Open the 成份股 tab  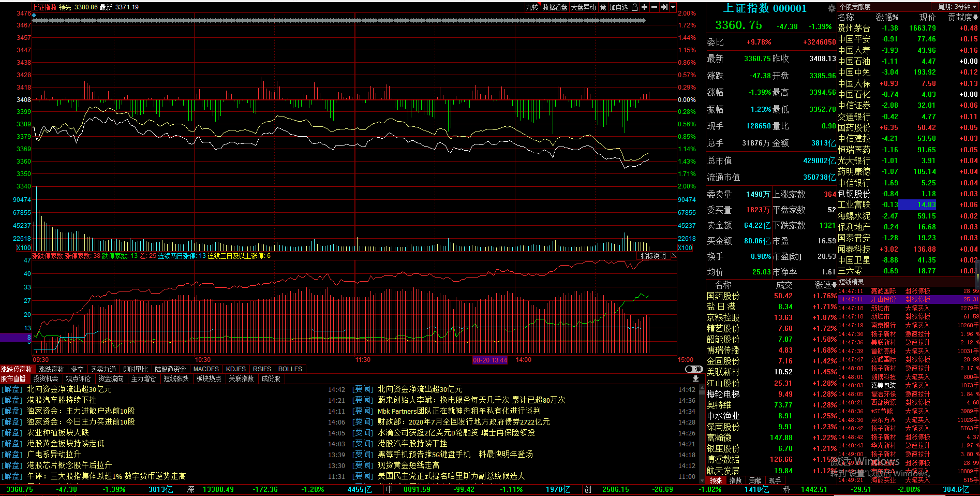(271, 379)
